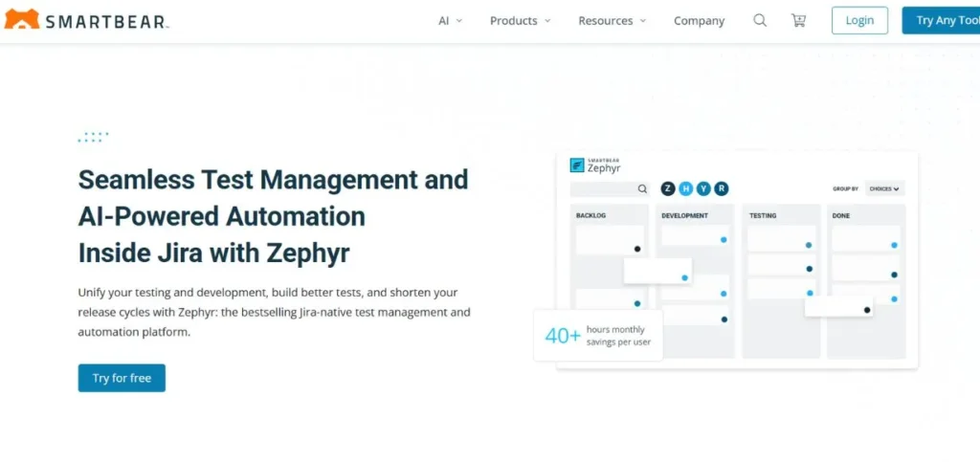The height and width of the screenshot is (462, 980).
Task: Click the 40+ hours monthly savings card
Action: (x=598, y=336)
